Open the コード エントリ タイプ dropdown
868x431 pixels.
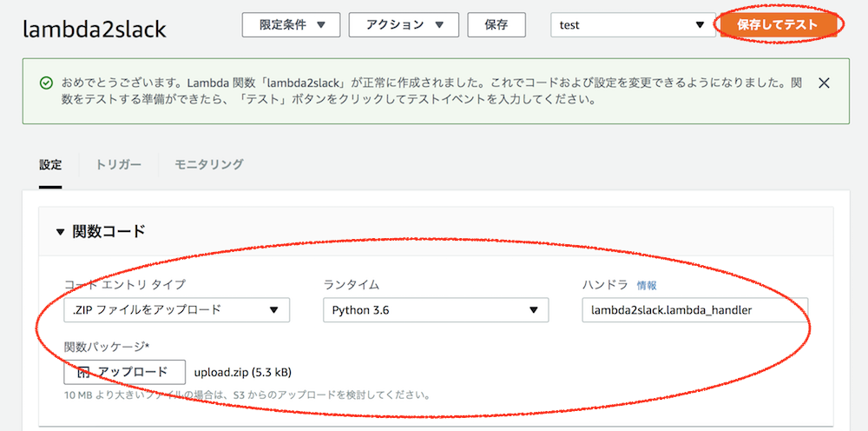coord(176,309)
